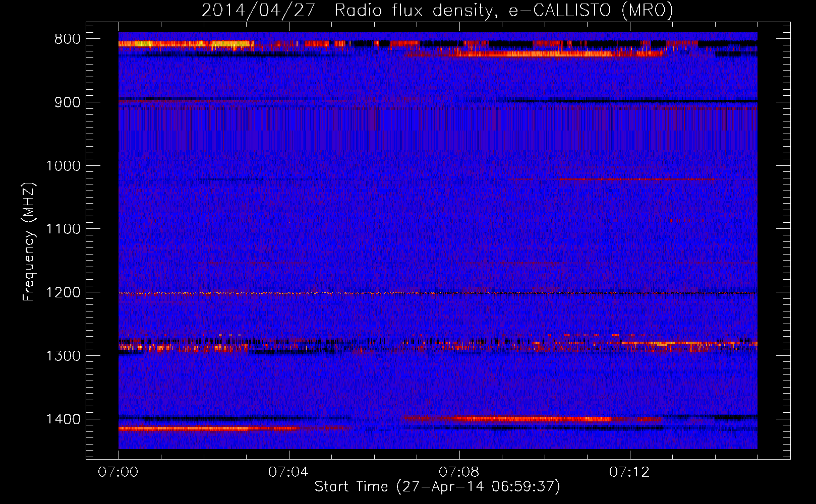This screenshot has height=504, width=816.
Task: Click the thin dotted emission line at 1200 MHz
Action: click(438, 293)
